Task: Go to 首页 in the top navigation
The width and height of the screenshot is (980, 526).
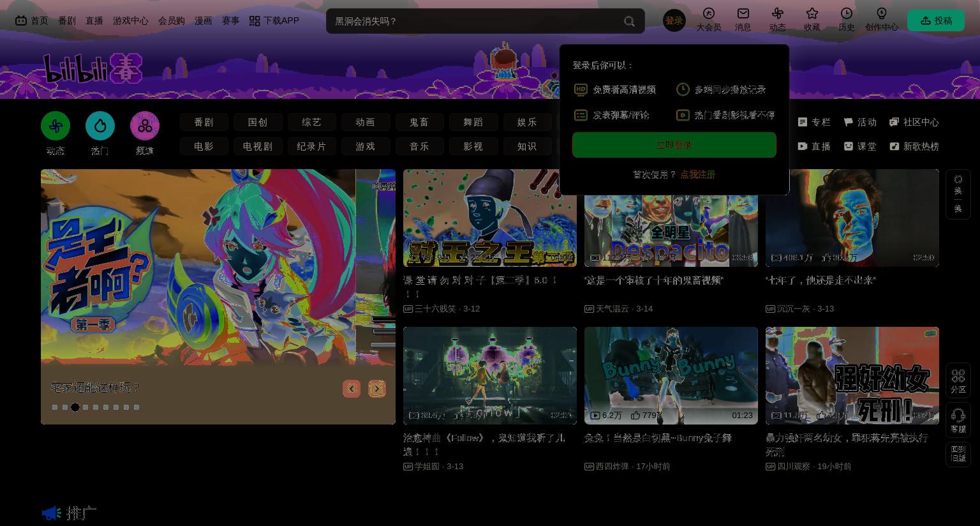Action: click(32, 20)
